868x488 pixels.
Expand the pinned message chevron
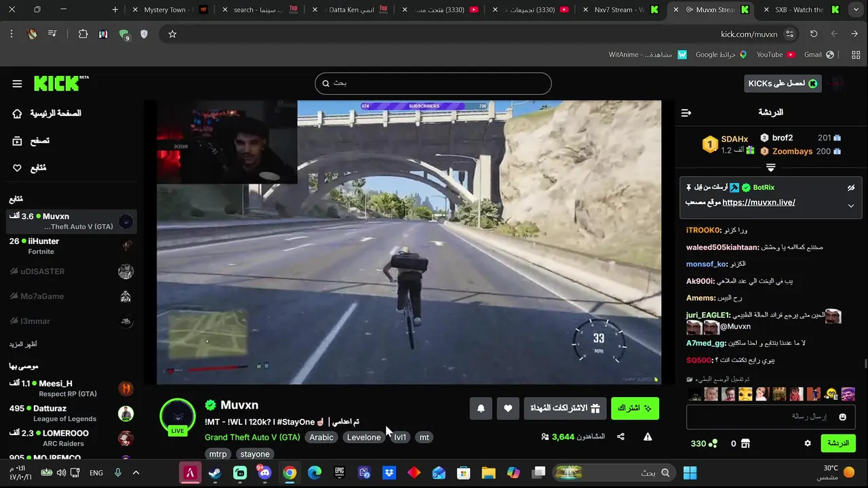851,206
